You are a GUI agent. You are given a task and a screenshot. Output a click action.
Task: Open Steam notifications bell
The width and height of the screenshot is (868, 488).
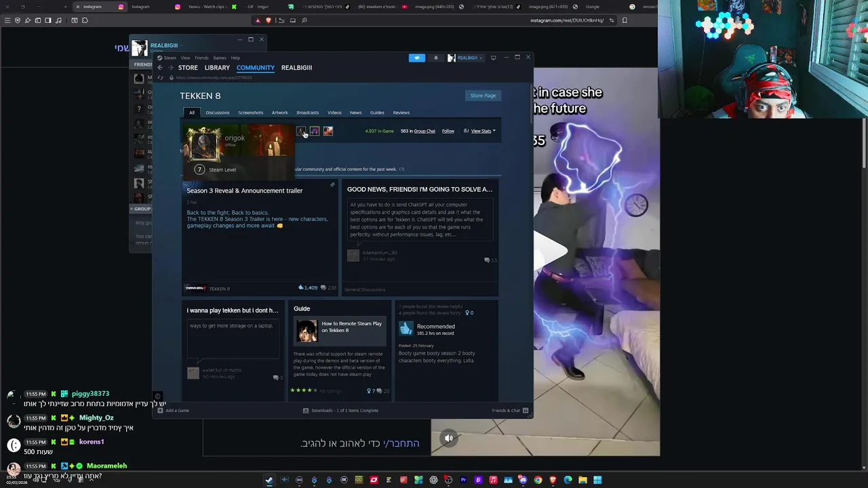435,58
